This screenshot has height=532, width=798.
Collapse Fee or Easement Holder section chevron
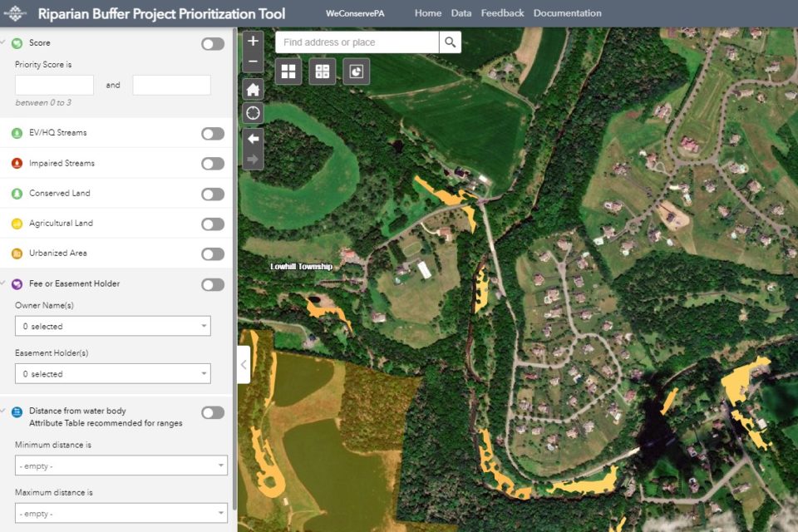coord(3,283)
